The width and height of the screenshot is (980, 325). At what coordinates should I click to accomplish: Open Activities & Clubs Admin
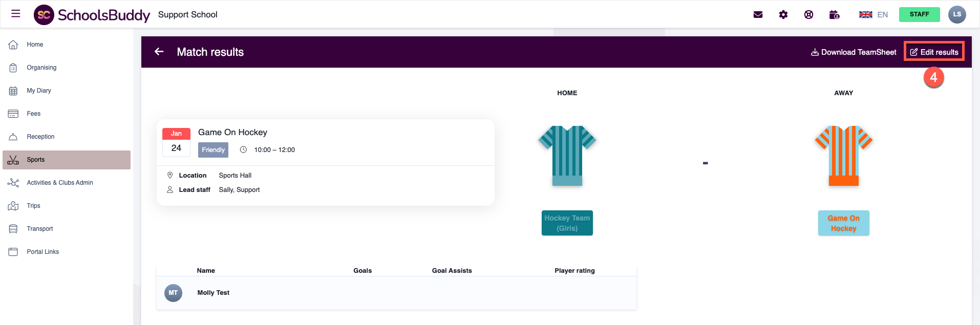pos(60,183)
